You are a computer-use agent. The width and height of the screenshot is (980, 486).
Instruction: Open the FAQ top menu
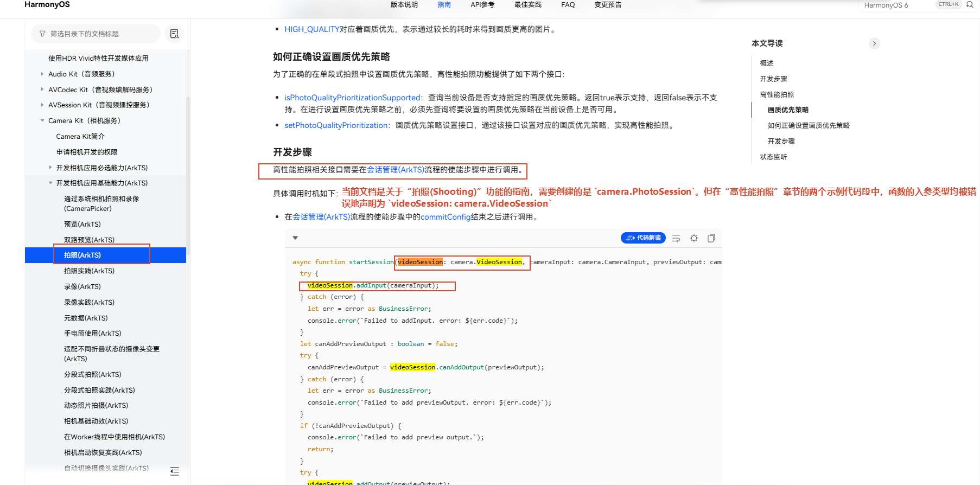[x=568, y=5]
